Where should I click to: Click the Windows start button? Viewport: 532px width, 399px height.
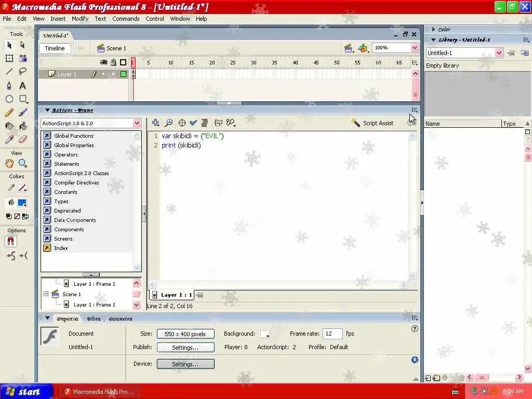pos(26,392)
